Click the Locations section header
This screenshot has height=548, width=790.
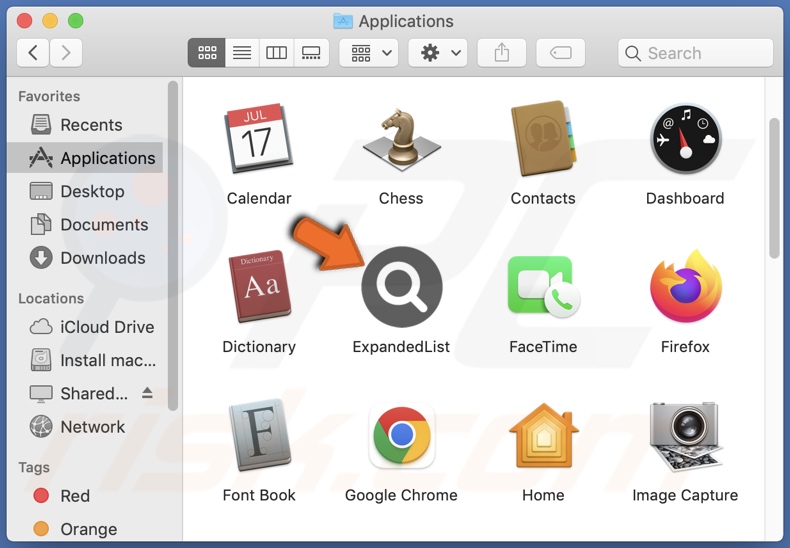click(x=51, y=298)
